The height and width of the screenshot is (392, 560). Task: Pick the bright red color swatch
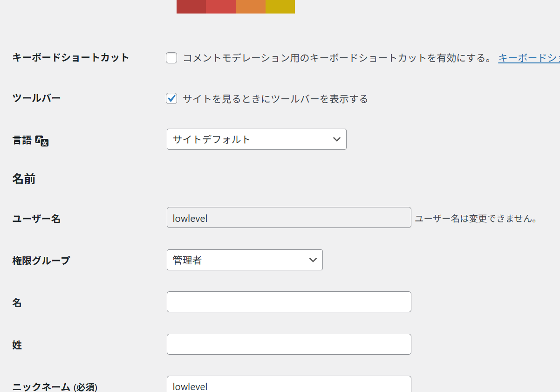pyautogui.click(x=221, y=7)
